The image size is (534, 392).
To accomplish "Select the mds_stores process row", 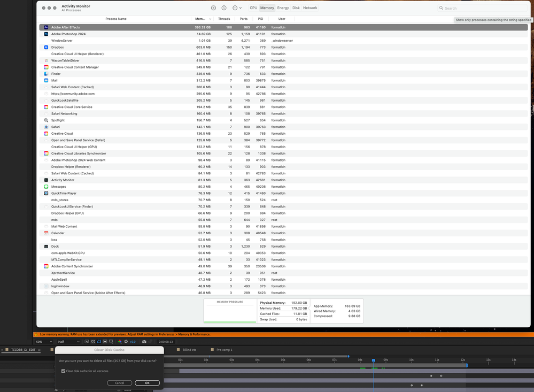I will [x=283, y=200].
